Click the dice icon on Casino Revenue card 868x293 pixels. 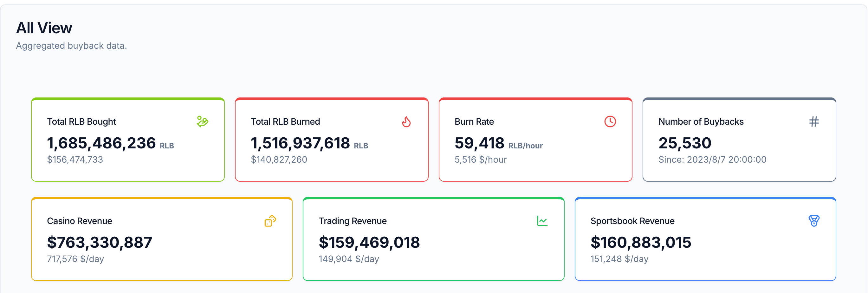[270, 221]
